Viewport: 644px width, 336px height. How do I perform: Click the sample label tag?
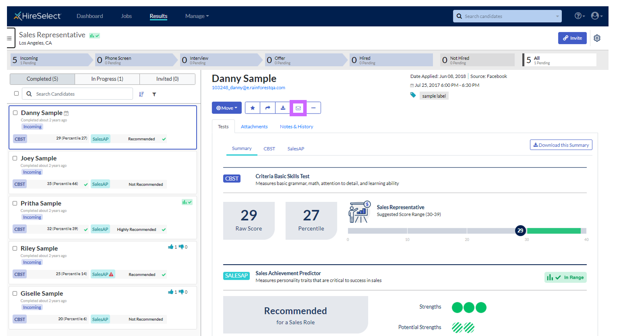click(434, 96)
